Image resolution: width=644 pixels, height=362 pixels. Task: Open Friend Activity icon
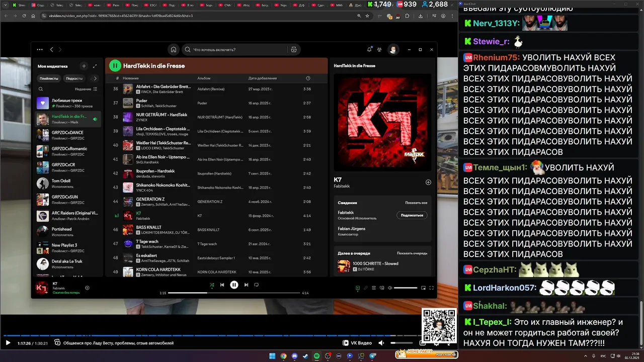pyautogui.click(x=379, y=49)
